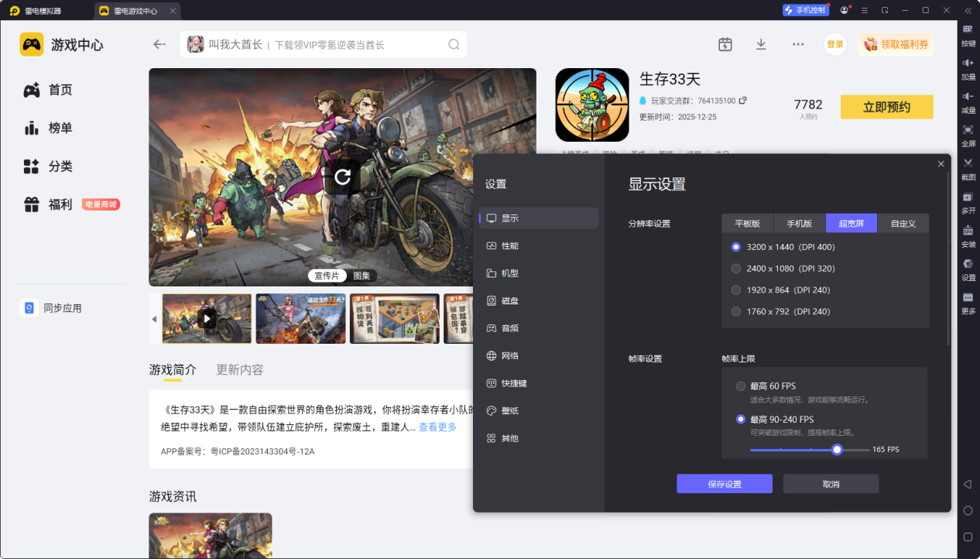Click the settings dialog scrollbar
This screenshot has height=559, width=980.
[948, 259]
